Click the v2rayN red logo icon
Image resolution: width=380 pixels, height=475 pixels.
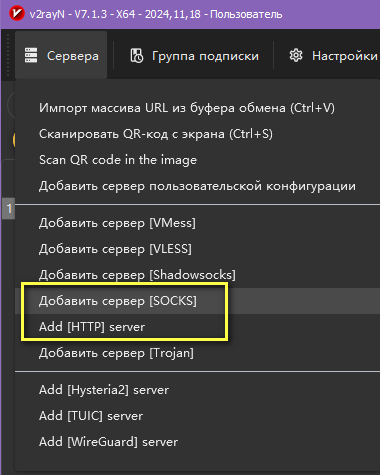pyautogui.click(x=16, y=14)
